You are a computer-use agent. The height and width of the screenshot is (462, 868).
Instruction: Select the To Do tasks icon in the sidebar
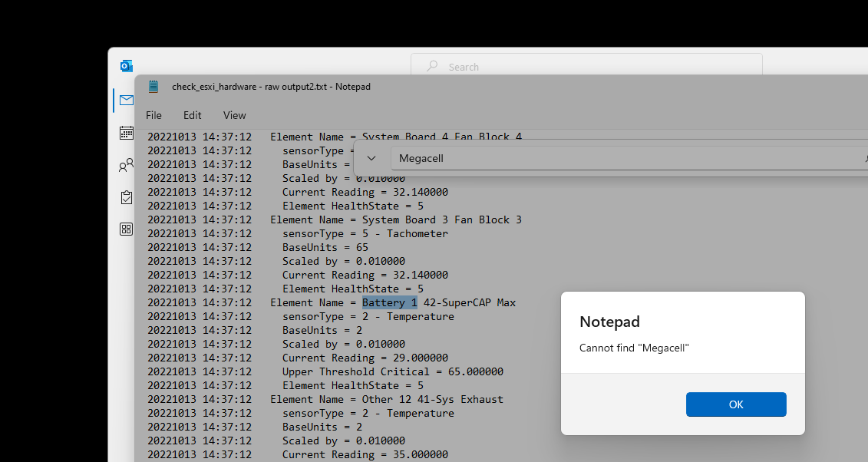pos(126,197)
